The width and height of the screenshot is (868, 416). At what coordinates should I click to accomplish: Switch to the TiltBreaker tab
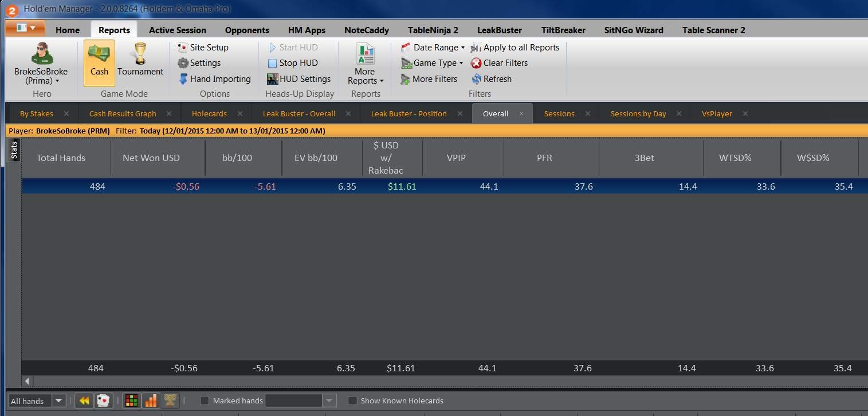tap(563, 30)
